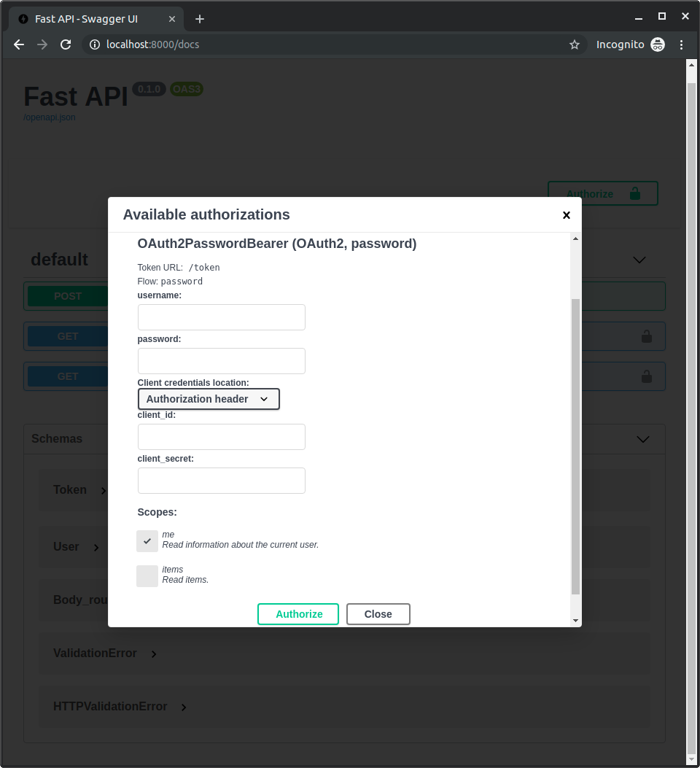Focus the username input field
This screenshot has width=700, height=768.
click(222, 317)
